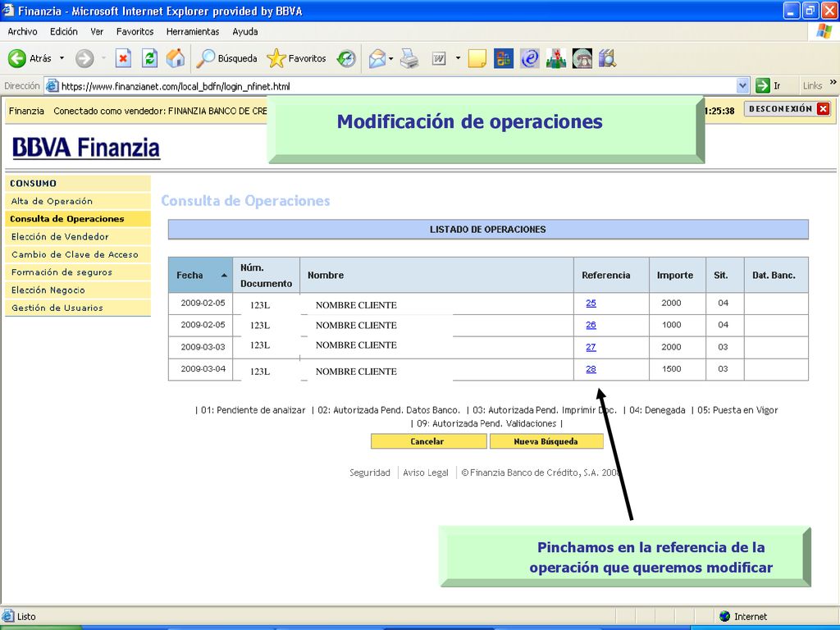Click the blue grid toolbar icon
The image size is (840, 630).
[503, 58]
